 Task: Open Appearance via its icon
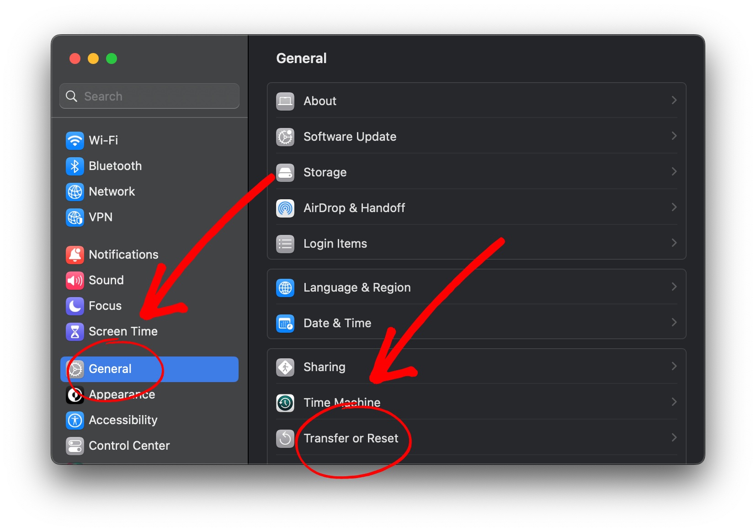[x=75, y=394]
